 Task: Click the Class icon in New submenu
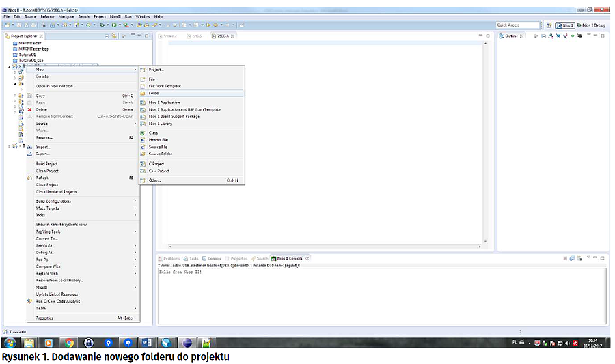click(143, 132)
